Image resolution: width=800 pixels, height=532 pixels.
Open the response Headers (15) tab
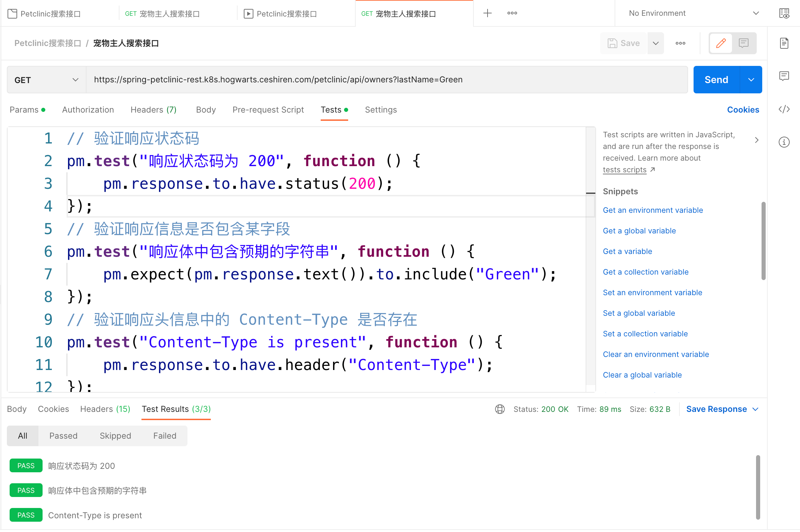click(x=105, y=409)
